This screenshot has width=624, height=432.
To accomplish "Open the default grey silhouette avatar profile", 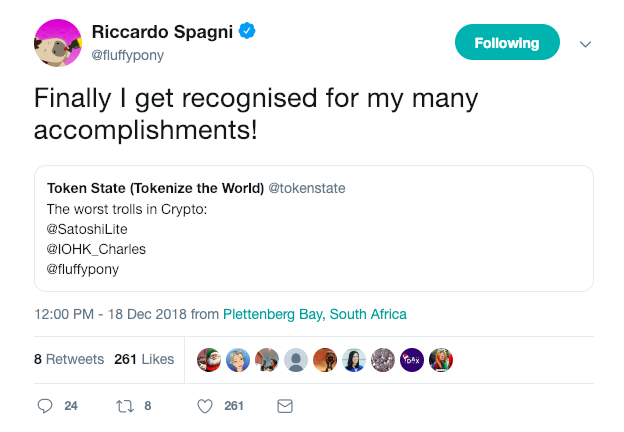I will pos(296,360).
